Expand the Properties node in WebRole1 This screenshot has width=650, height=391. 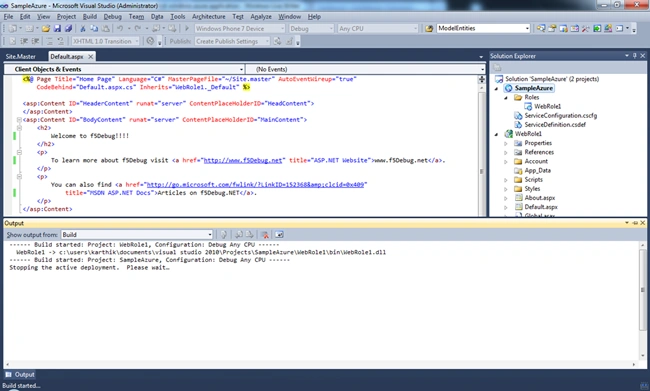click(506, 143)
